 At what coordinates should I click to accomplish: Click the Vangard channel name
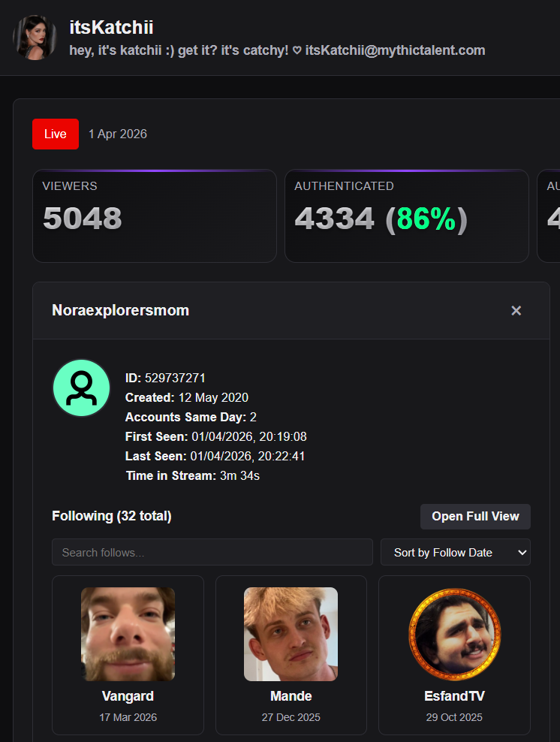click(x=128, y=696)
